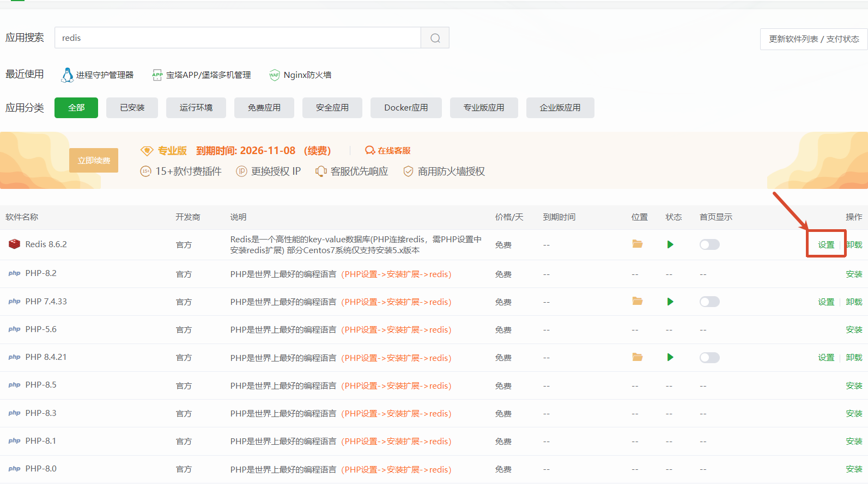Click the 软件名称 column header
The image size is (868, 484).
[22, 217]
